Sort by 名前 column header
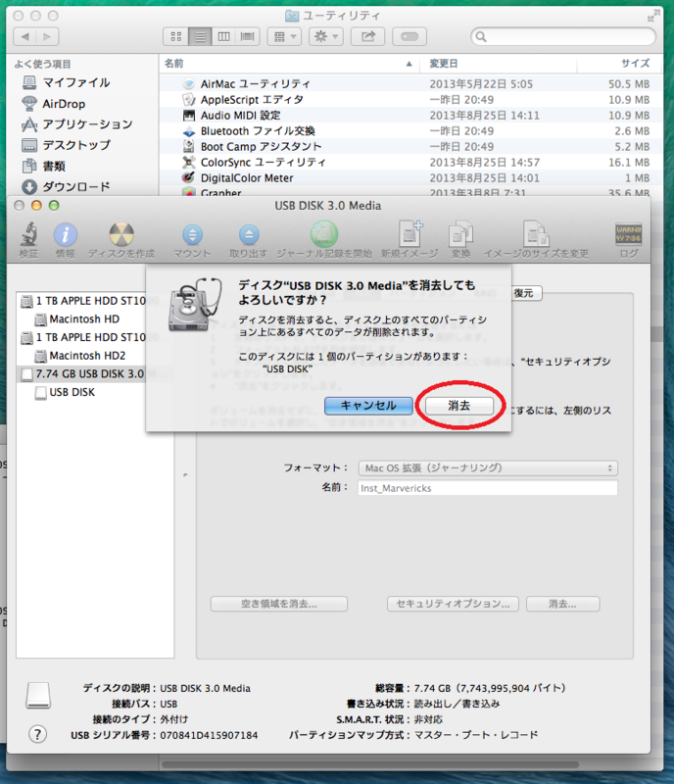Screen dimensions: 674x784 pos(289,64)
